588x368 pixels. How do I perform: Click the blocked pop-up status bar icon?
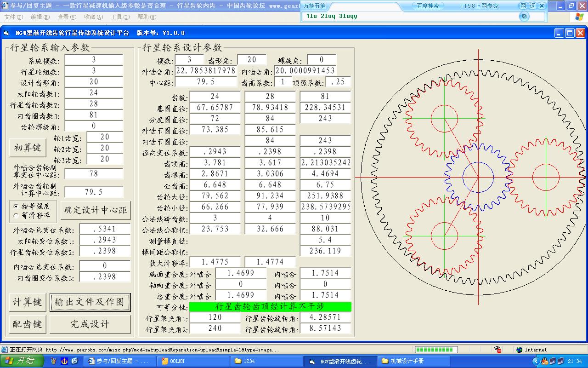tap(498, 350)
